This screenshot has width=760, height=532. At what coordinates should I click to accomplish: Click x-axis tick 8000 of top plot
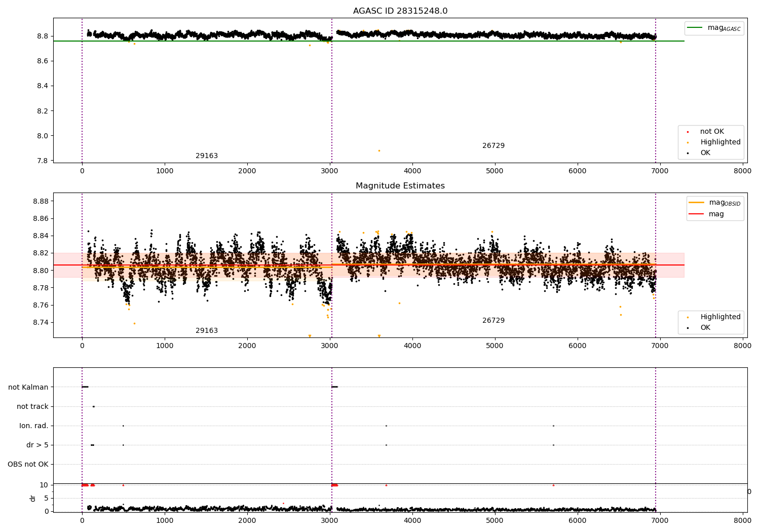coord(743,171)
